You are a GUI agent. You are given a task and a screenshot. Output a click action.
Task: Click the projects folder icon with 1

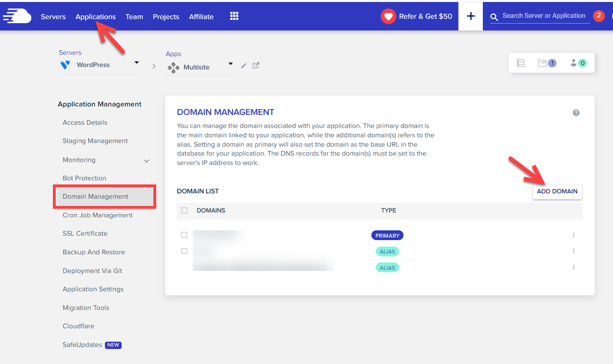547,63
